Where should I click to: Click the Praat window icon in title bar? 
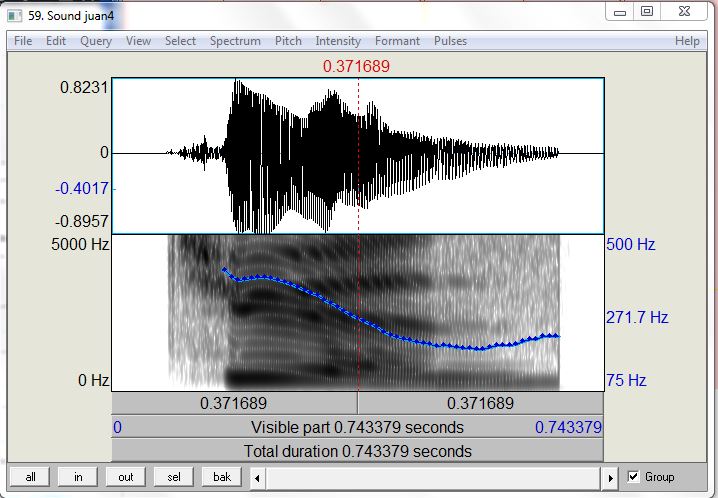tap(14, 16)
